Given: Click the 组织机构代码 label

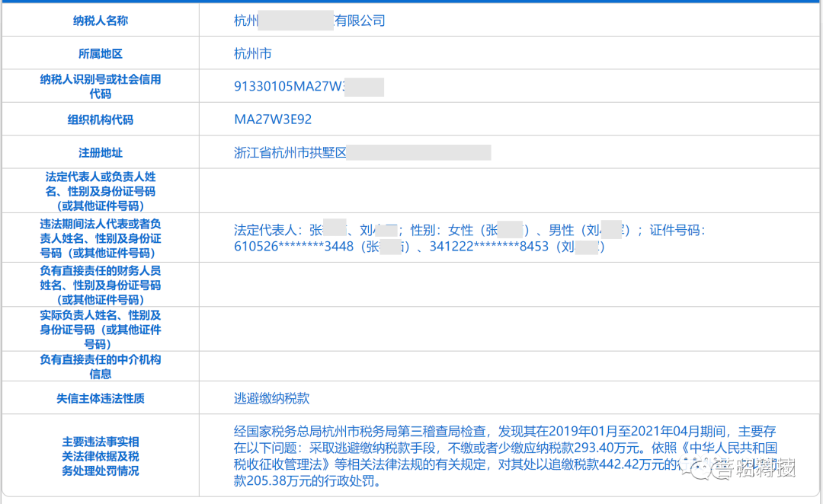Looking at the screenshot, I should (101, 120).
